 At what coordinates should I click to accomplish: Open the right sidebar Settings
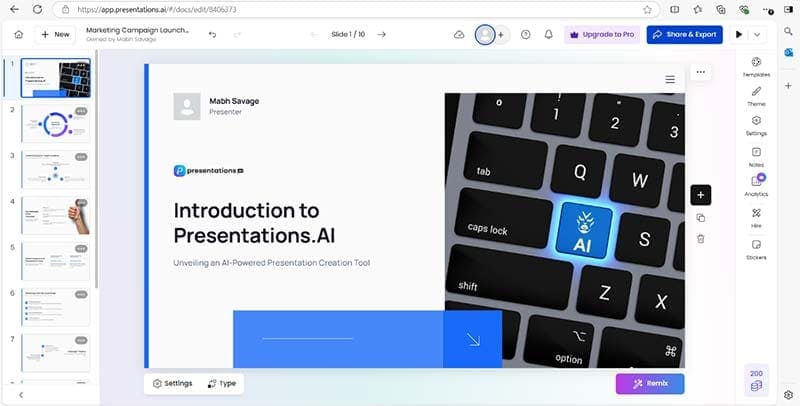click(756, 125)
